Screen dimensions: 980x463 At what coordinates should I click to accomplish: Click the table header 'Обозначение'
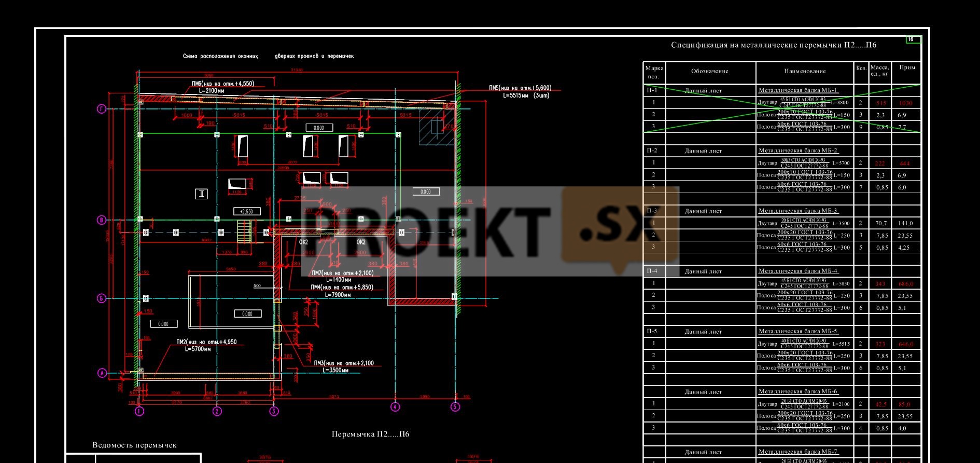tap(710, 71)
